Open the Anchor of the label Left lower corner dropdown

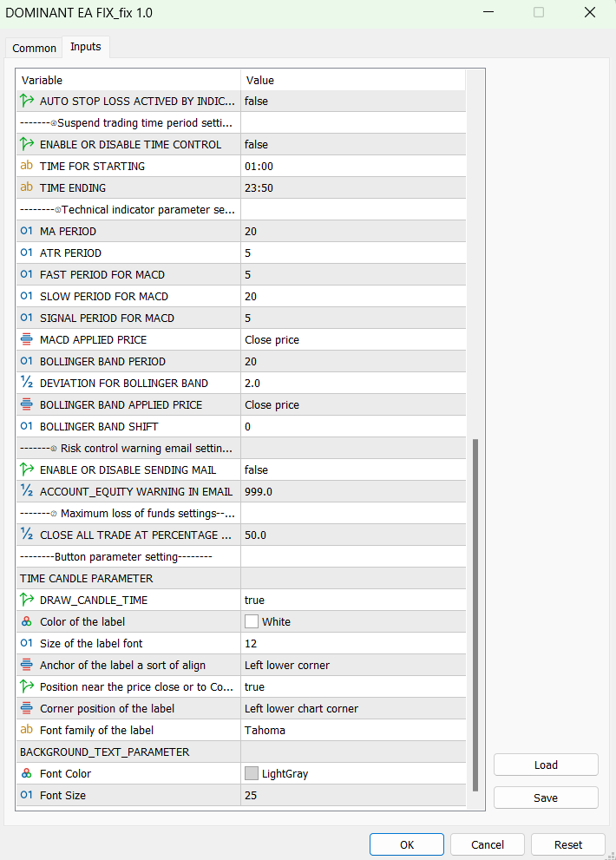(x=352, y=665)
